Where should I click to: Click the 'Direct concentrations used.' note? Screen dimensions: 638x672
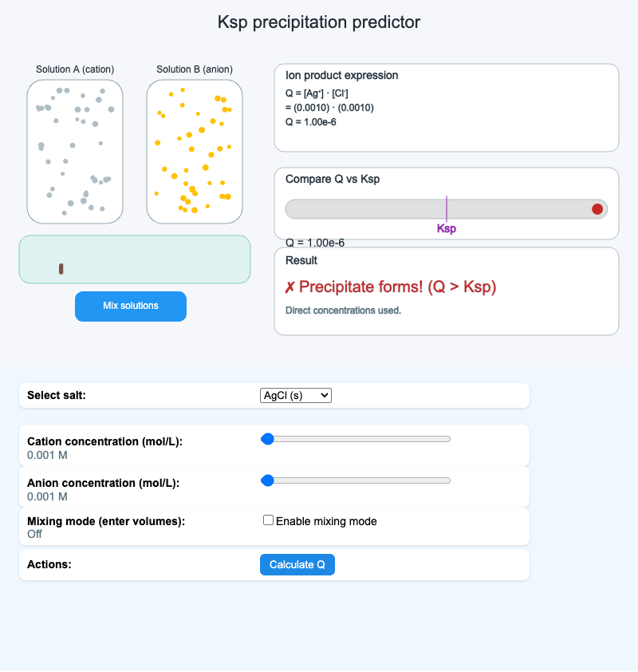tap(343, 310)
